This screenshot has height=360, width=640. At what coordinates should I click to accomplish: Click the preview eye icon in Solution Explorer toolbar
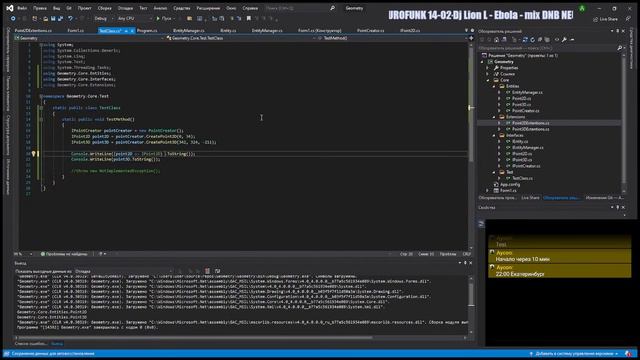[557, 40]
